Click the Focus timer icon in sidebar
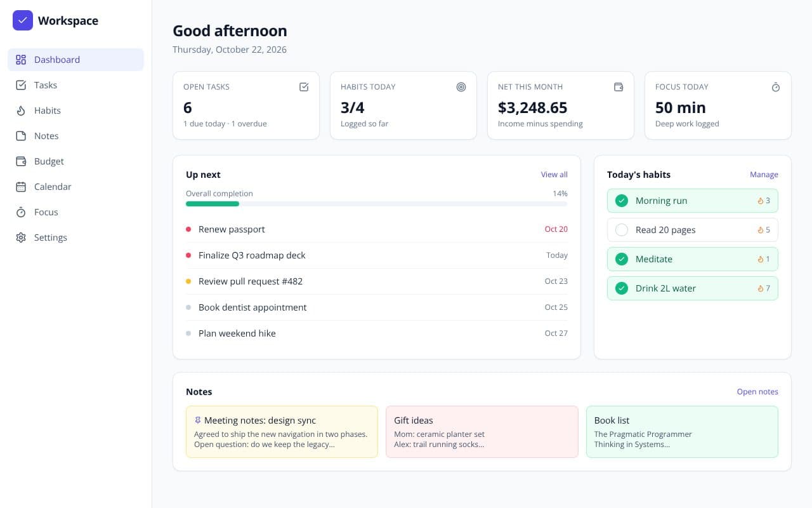The height and width of the screenshot is (508, 812). pyautogui.click(x=21, y=212)
